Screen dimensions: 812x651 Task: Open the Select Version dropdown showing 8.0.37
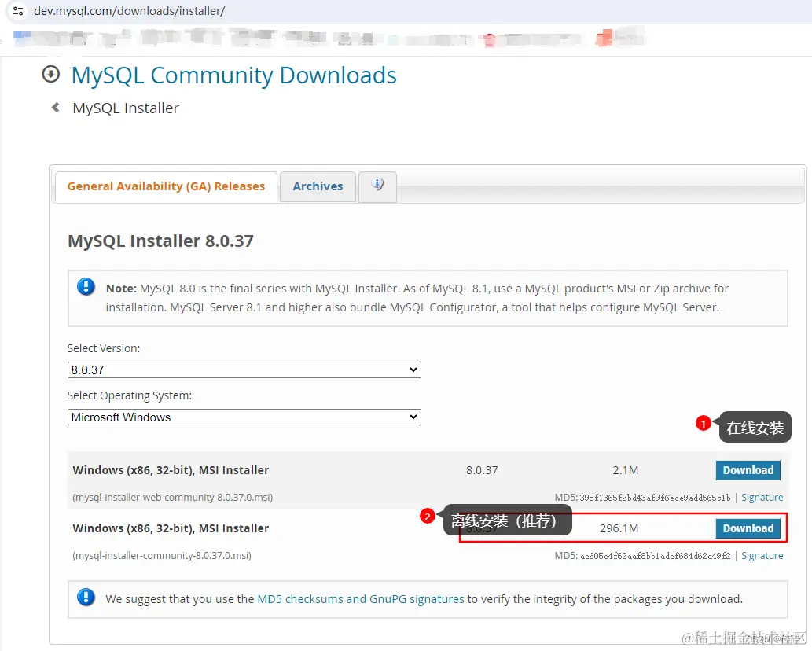244,370
